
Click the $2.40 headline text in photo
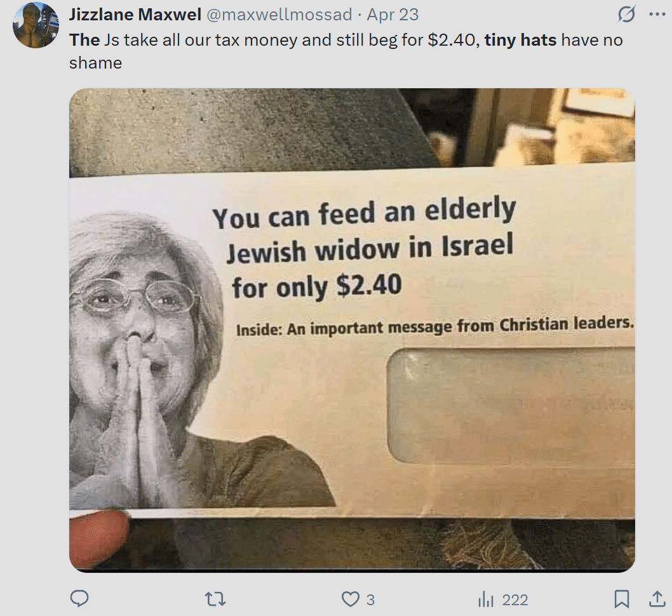[370, 286]
